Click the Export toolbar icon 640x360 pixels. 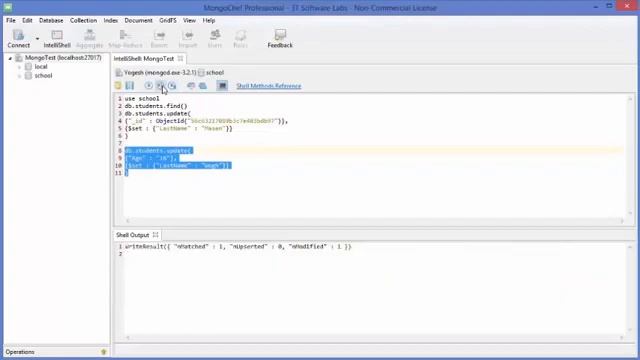[159, 39]
